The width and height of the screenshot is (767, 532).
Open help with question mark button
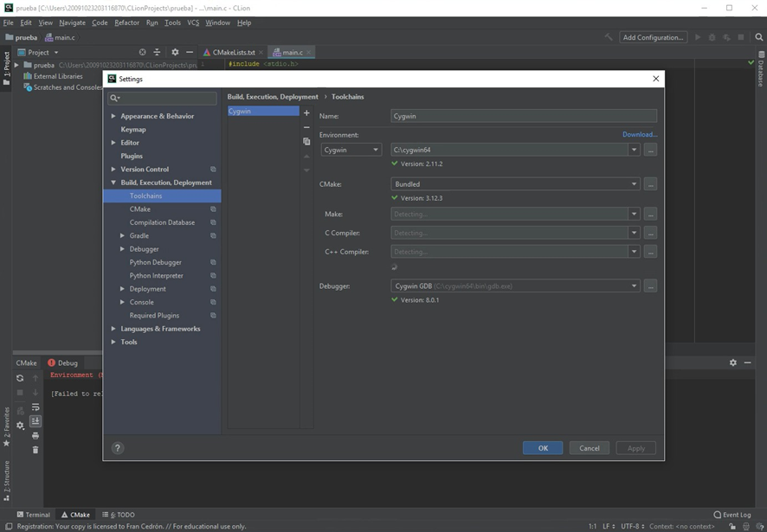click(x=118, y=448)
